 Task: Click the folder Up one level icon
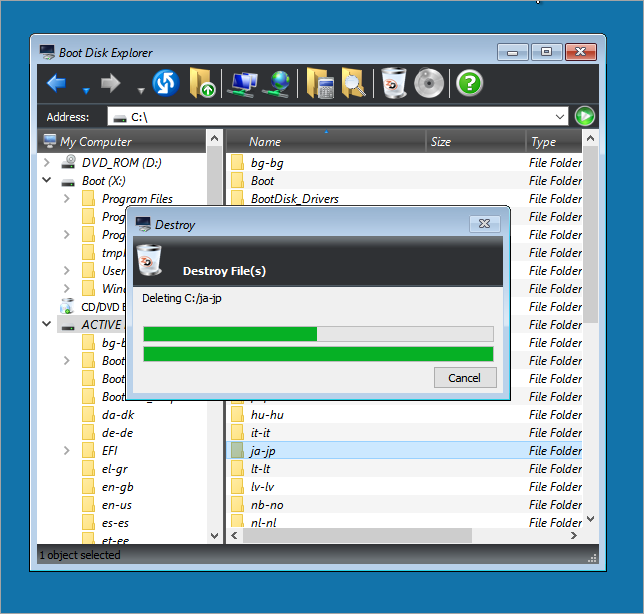click(202, 83)
